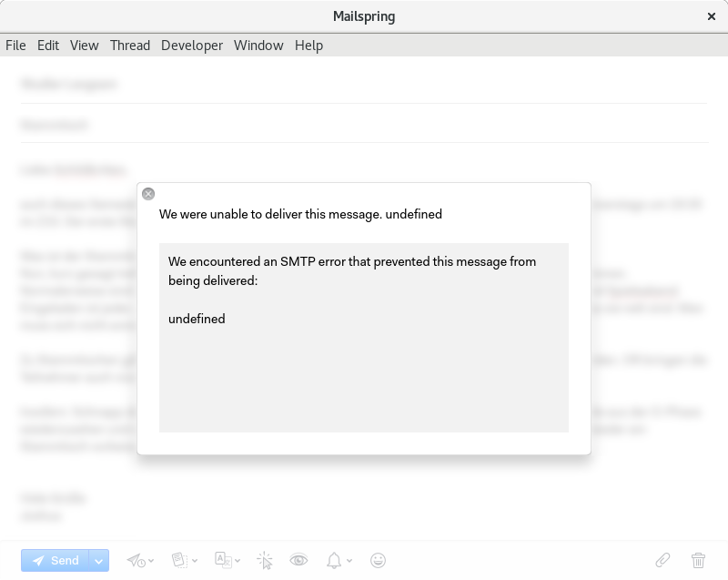728x580 pixels.
Task: Attach a file with paperclip icon
Action: point(662,560)
